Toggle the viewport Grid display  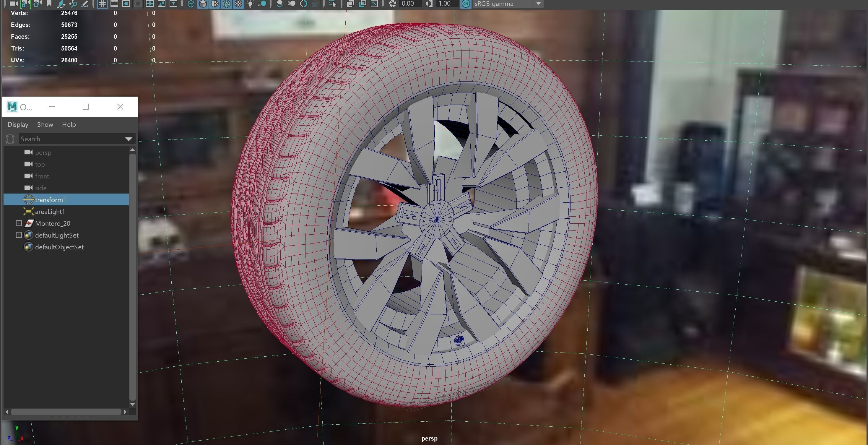tap(103, 4)
